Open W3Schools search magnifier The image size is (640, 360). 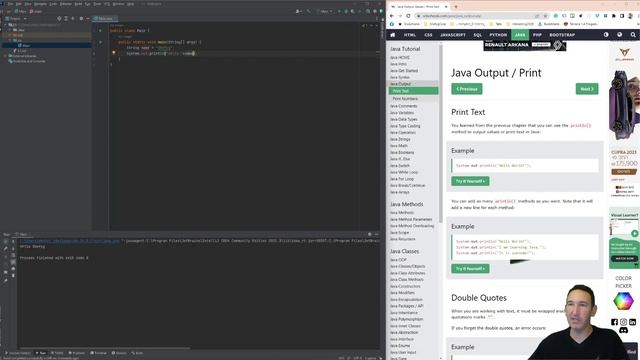coord(633,35)
